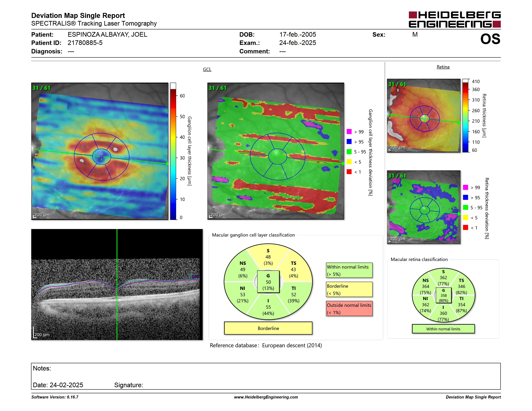Click the NS 364 (75%) retina sector

point(426,286)
